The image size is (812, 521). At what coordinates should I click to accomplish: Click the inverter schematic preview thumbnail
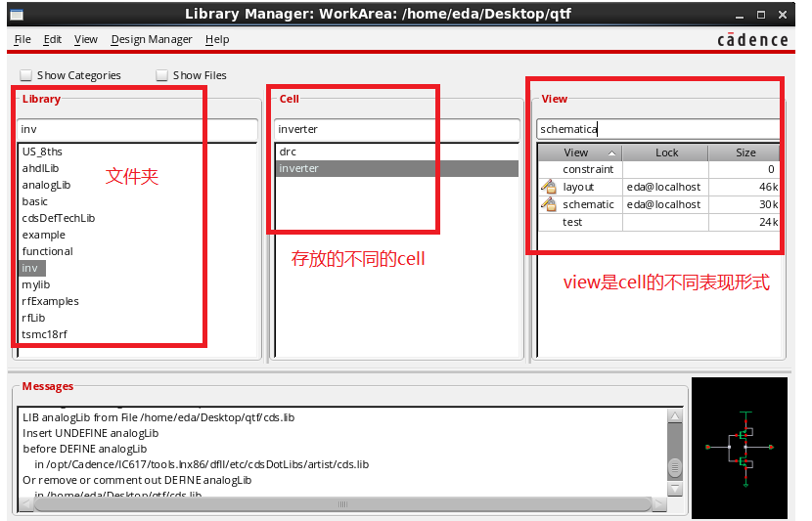point(740,448)
